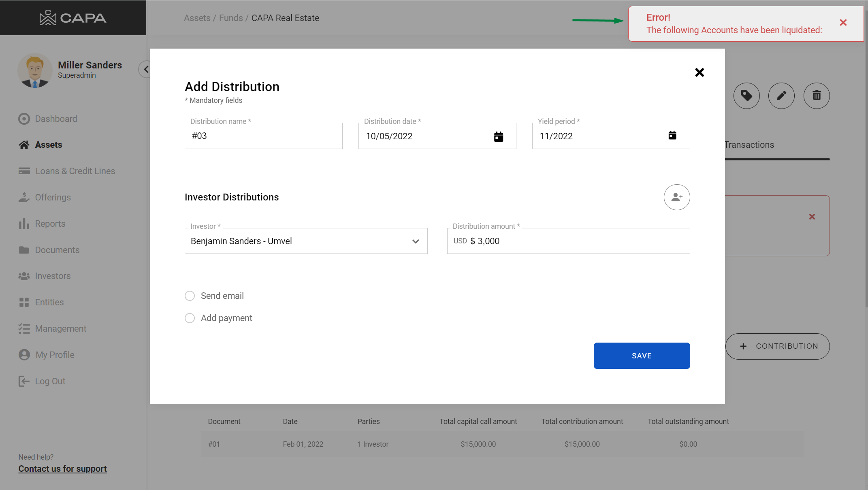
Task: Open the Investors sidebar menu item
Action: click(53, 276)
